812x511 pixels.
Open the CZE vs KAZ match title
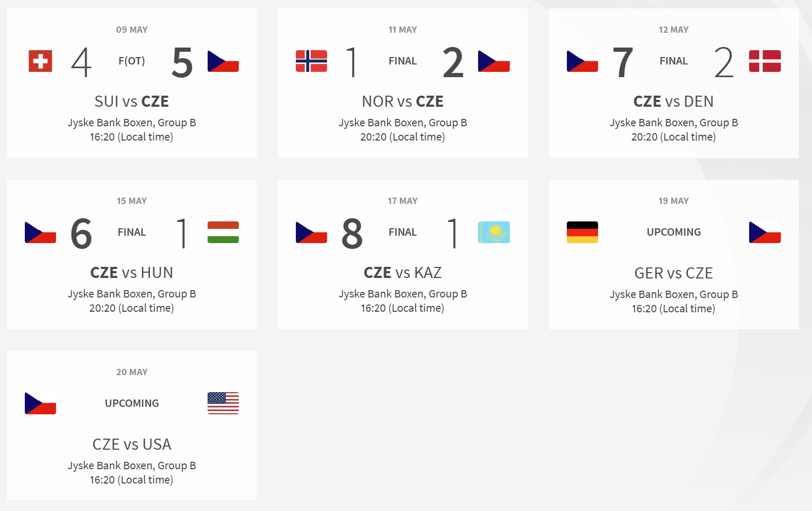coord(403,273)
